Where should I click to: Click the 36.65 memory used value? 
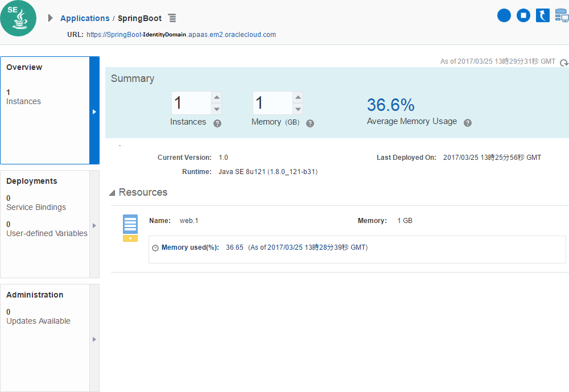(234, 247)
